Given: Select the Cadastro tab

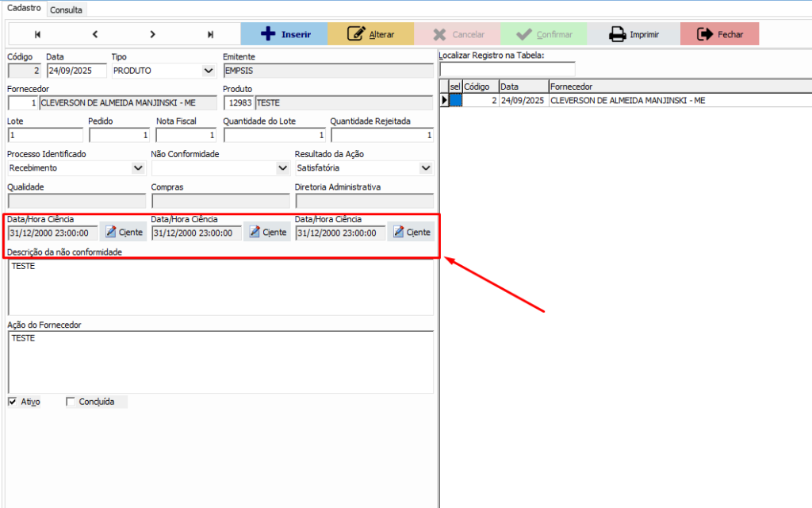Looking at the screenshot, I should pyautogui.click(x=24, y=8).
